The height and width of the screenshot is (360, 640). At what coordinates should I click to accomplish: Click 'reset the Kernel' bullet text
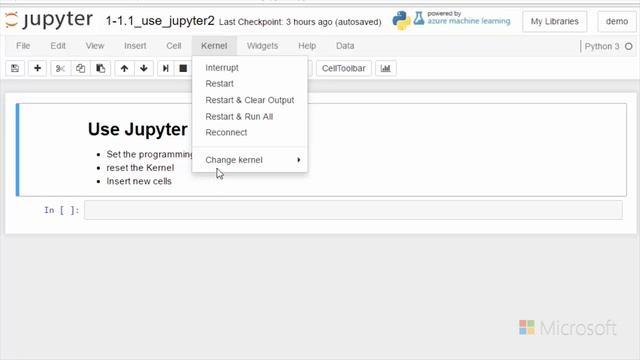[140, 168]
